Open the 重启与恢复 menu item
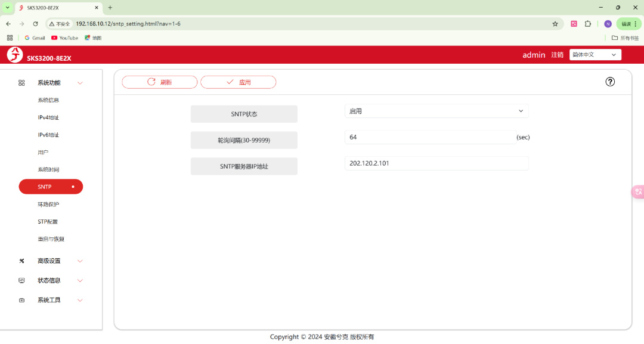The height and width of the screenshot is (344, 644). [51, 239]
